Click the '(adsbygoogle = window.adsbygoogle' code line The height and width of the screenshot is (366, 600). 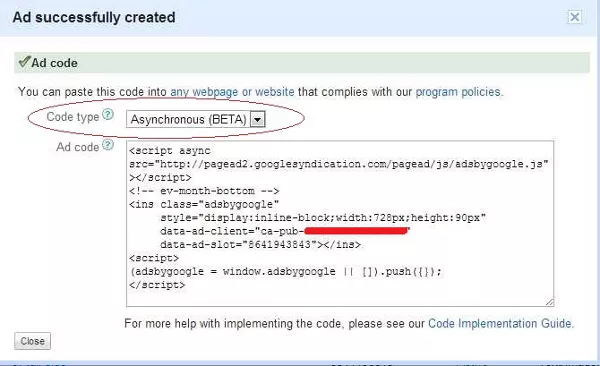click(x=285, y=272)
